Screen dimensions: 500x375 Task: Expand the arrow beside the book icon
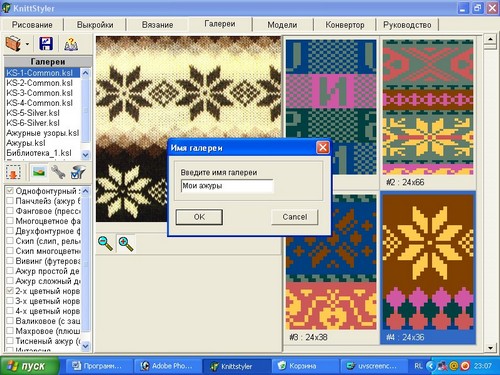pyautogui.click(x=27, y=44)
